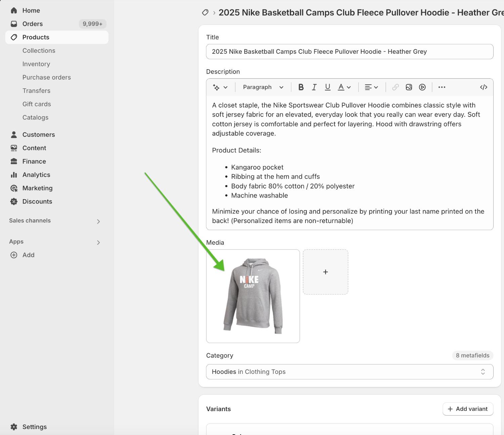Select the grey hoodie media thumbnail
Screen dimensions: 504x435
point(253,296)
